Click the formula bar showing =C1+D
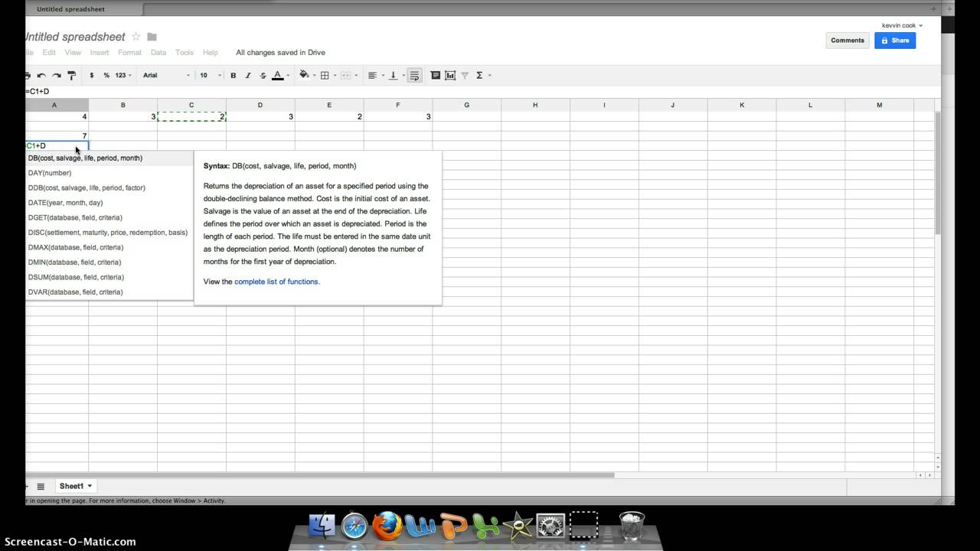The width and height of the screenshot is (980, 551). [482, 91]
